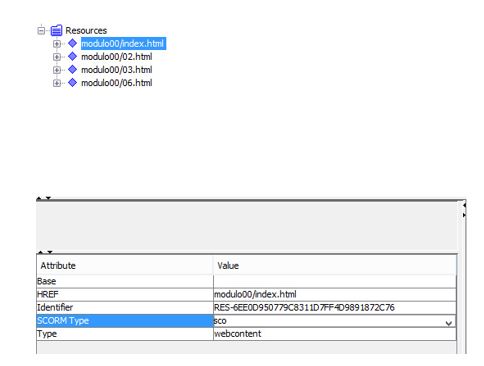Collapse the Resources tree node
Screen dimensions: 484x366
pos(41,31)
